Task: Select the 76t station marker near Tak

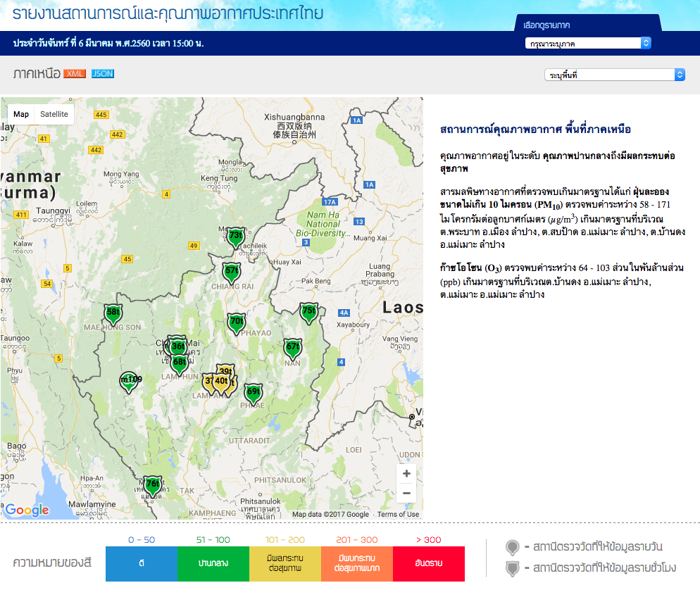Action: click(152, 484)
